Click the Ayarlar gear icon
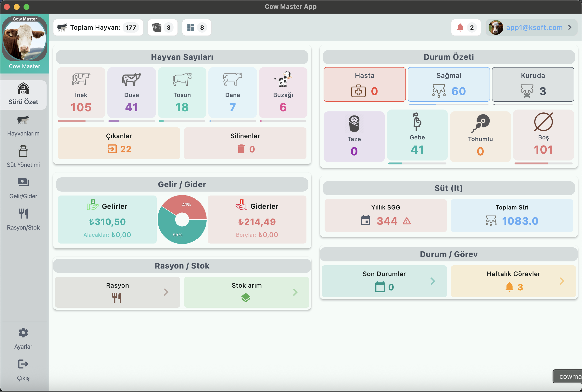 pos(23,333)
